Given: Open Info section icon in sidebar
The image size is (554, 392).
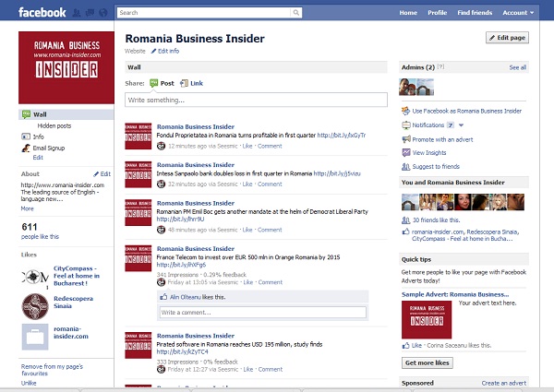Looking at the screenshot, I should point(26,137).
